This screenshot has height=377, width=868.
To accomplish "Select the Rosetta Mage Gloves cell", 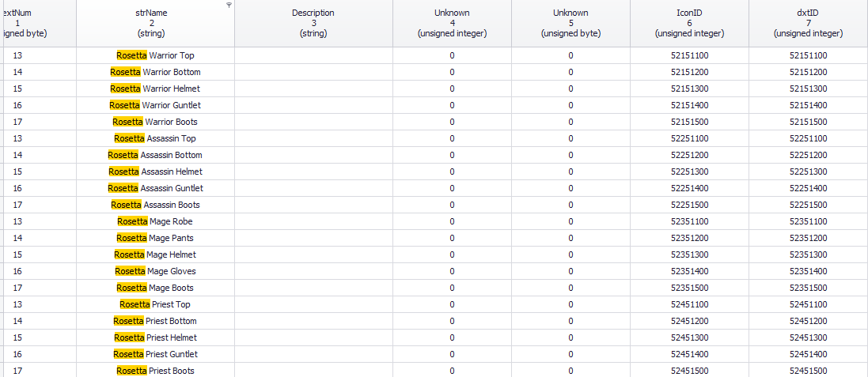I will click(x=155, y=271).
